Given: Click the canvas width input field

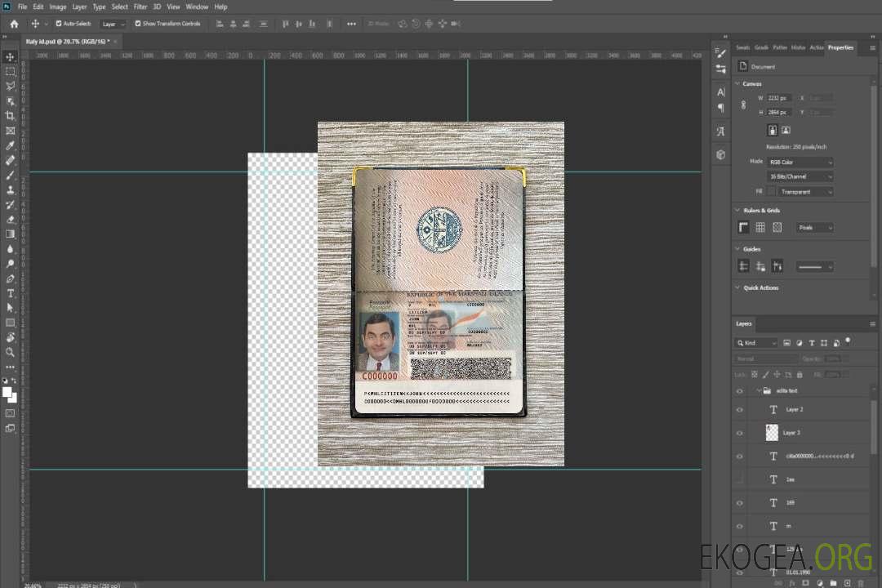Looking at the screenshot, I should [778, 98].
